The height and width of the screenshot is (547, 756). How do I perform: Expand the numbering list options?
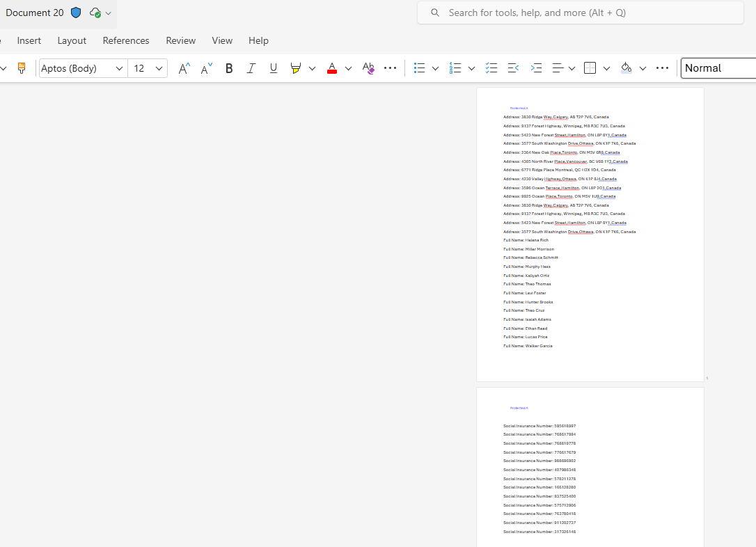[x=471, y=68]
